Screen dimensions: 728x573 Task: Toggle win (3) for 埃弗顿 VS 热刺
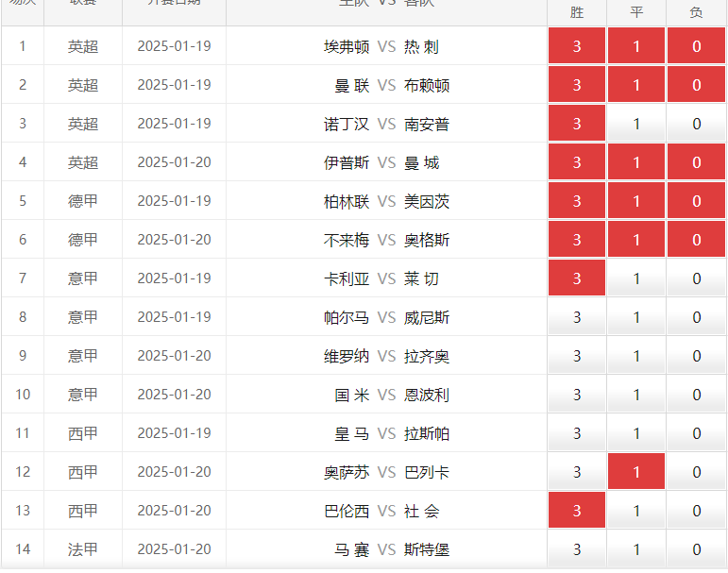577,46
